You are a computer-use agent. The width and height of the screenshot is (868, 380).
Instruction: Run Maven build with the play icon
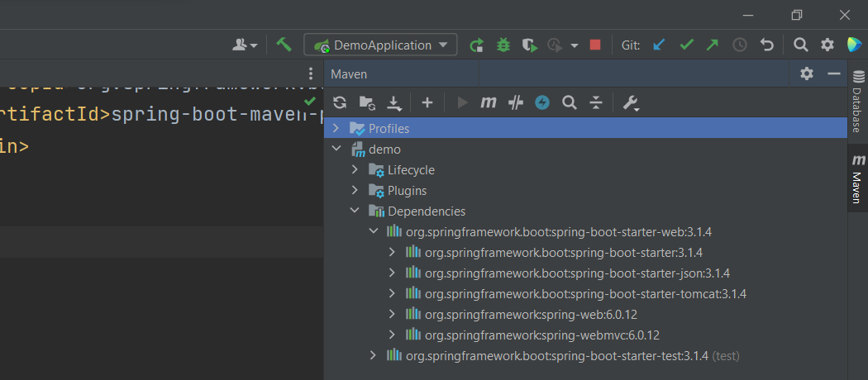point(462,102)
